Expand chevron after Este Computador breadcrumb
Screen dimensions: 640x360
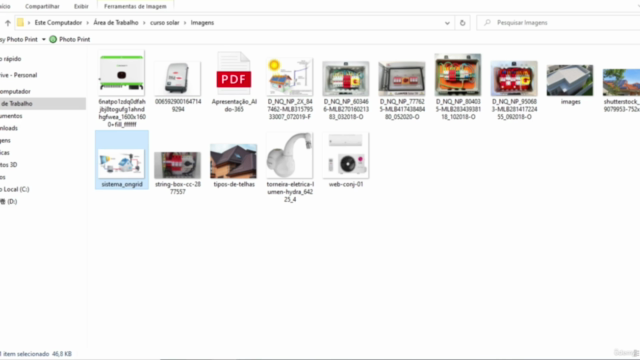coord(87,23)
